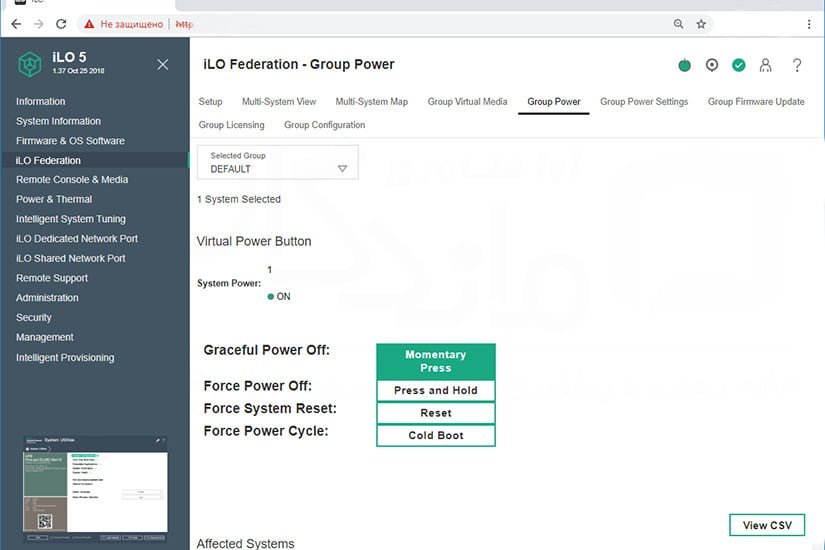This screenshot has width=825, height=550.
Task: Click the green power status icon
Action: 684,65
